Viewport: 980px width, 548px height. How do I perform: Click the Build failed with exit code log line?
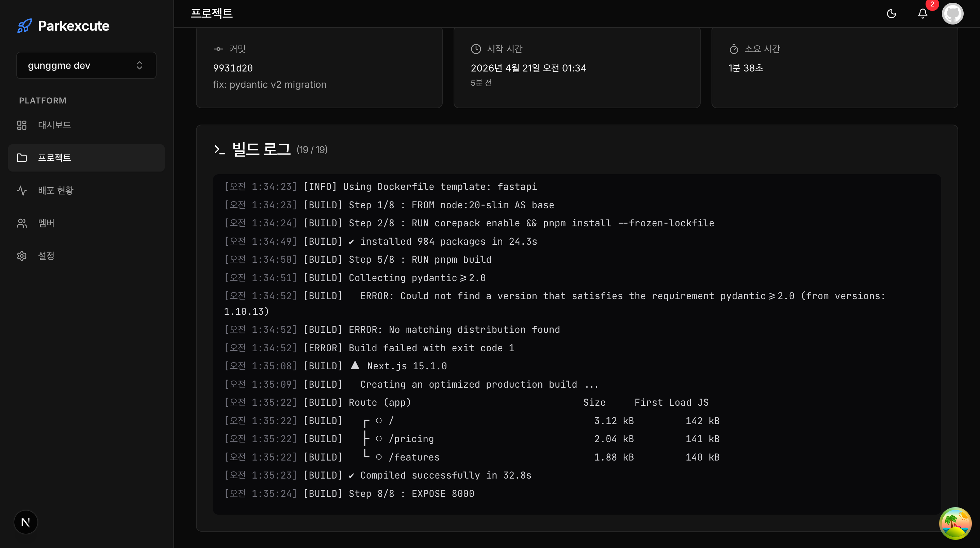pos(431,348)
